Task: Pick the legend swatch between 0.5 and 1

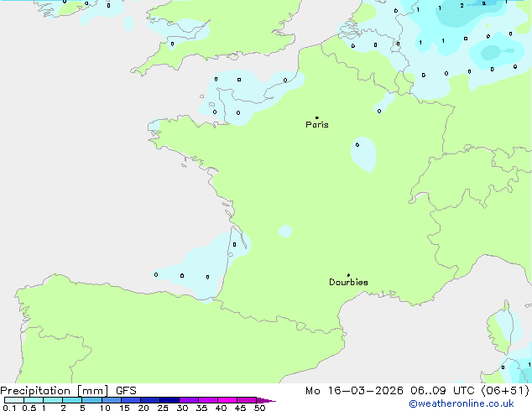Action: [34, 400]
